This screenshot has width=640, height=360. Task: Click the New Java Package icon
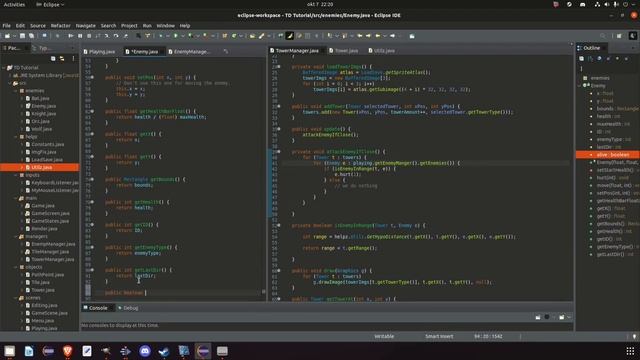tap(224, 36)
